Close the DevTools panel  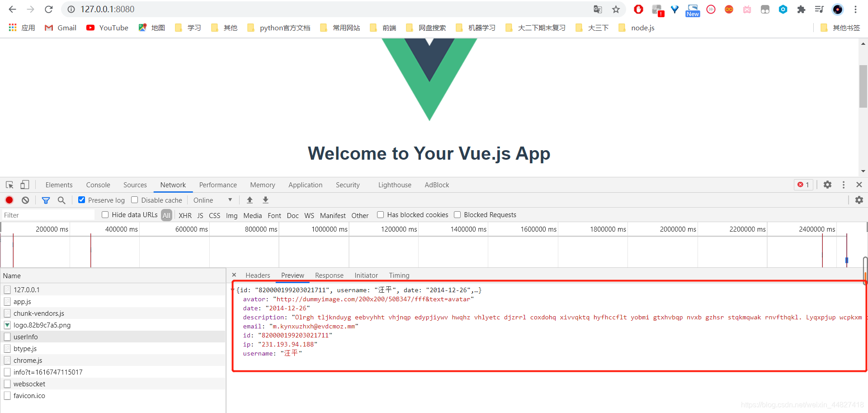click(859, 185)
